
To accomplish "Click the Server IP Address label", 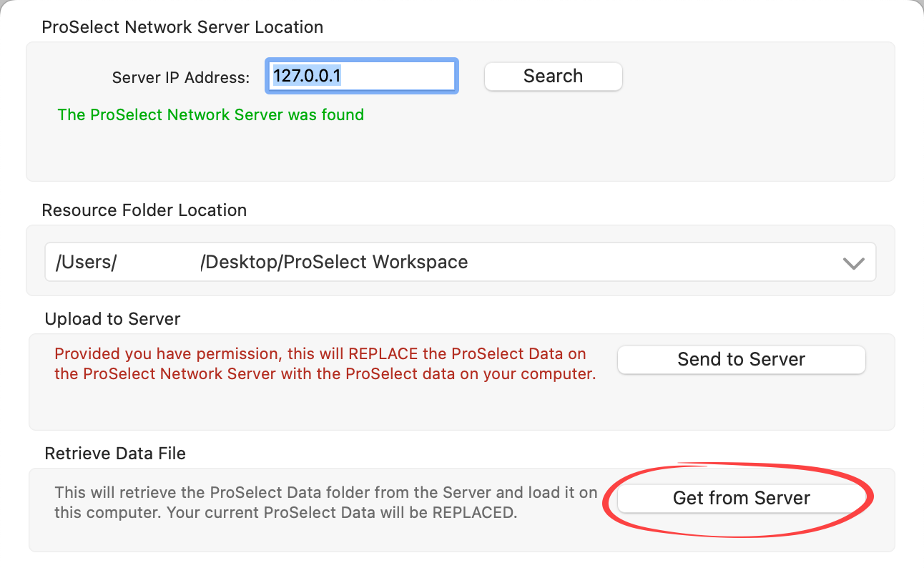I will click(181, 78).
